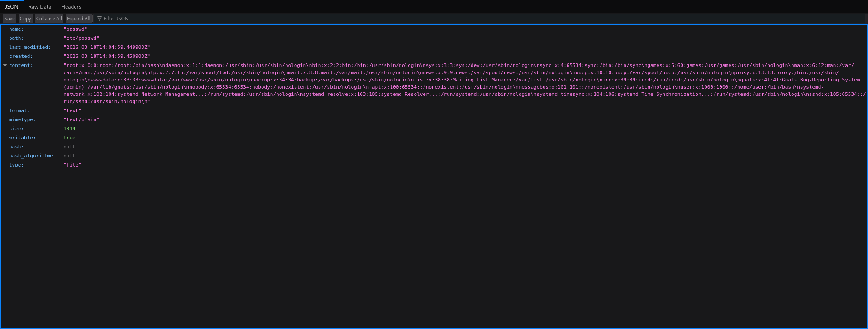Select the writable key label
Viewport: 868px width, 329px height.
(x=22, y=138)
